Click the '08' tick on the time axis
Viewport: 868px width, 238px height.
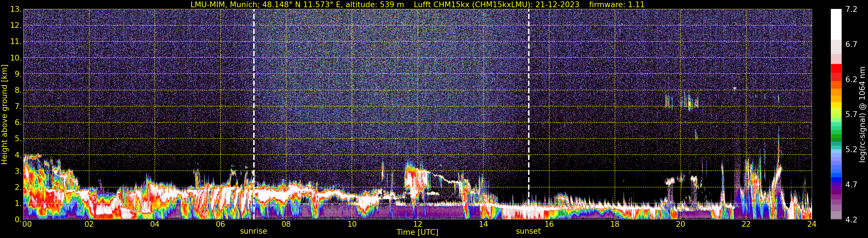286,224
